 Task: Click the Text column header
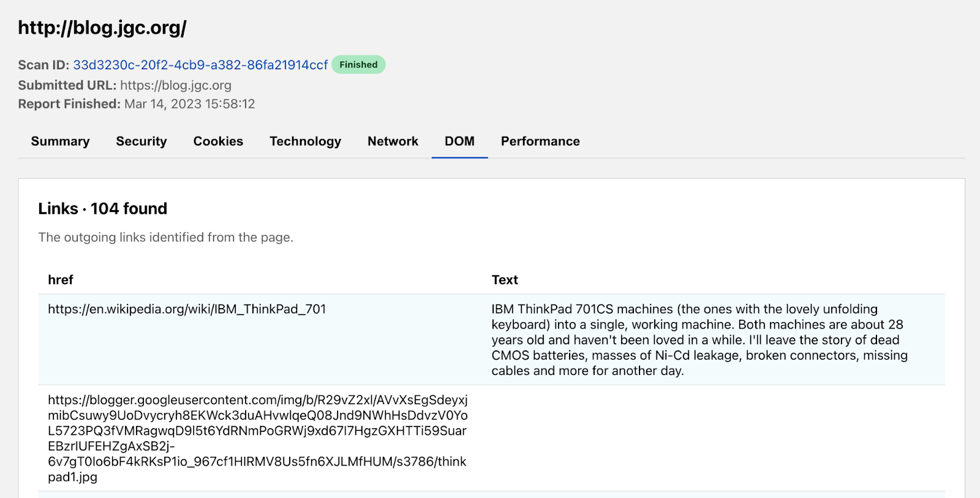click(x=505, y=280)
